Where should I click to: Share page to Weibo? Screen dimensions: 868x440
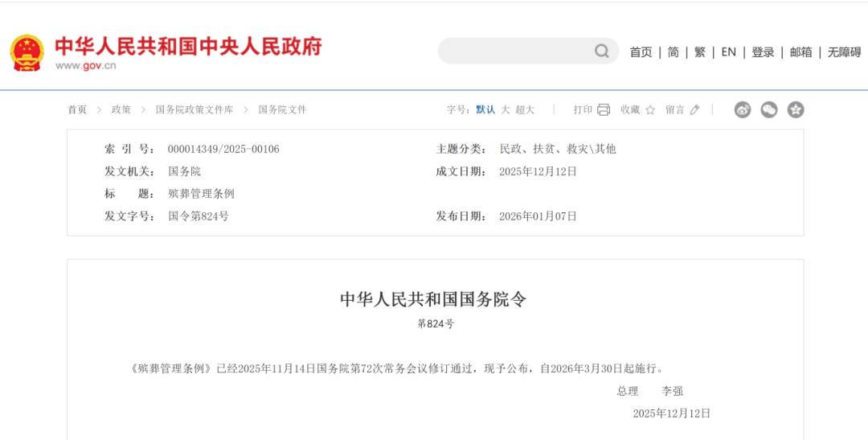click(743, 110)
